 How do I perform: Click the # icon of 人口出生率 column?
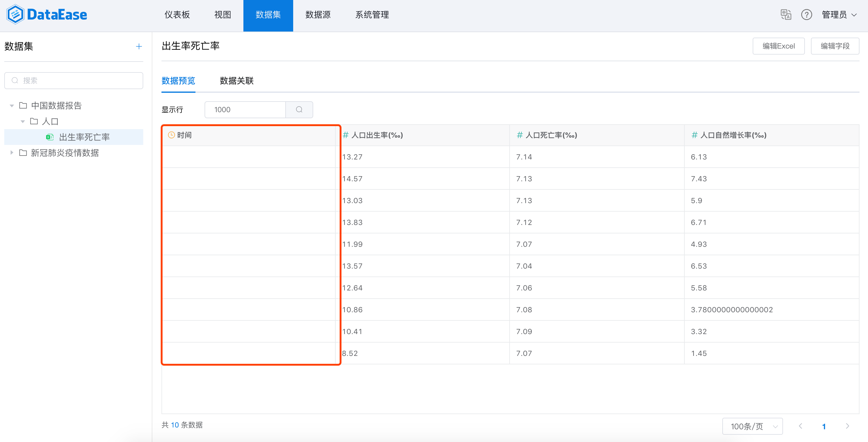point(345,135)
